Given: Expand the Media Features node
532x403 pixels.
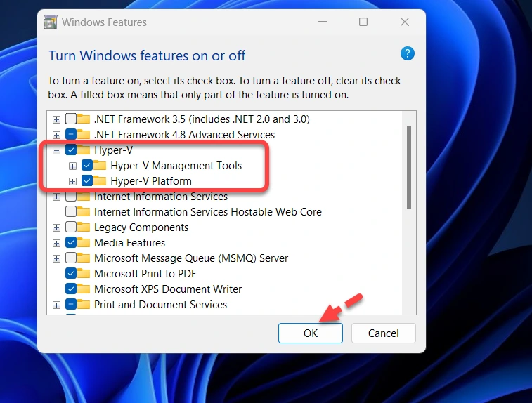Looking at the screenshot, I should [x=56, y=243].
